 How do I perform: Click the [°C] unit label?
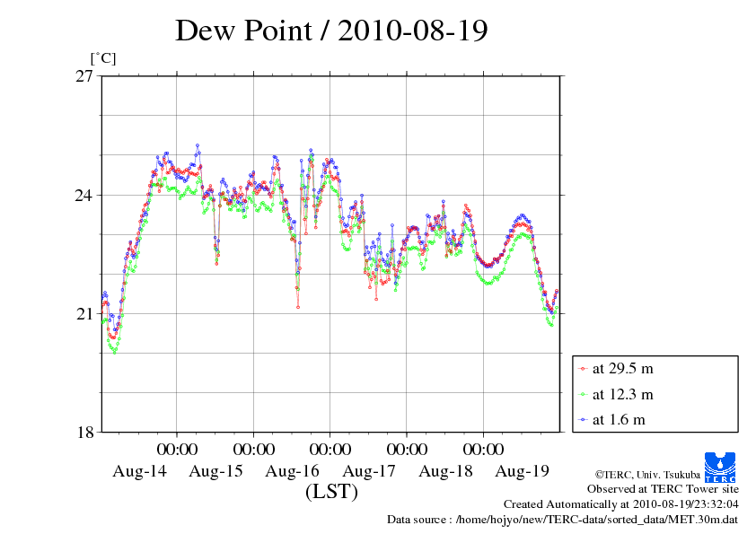pos(103,59)
